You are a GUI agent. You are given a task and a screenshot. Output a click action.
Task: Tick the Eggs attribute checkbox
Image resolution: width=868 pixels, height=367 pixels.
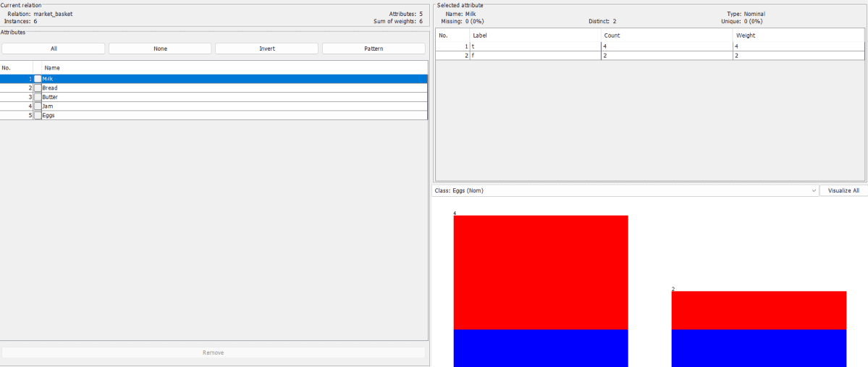[x=38, y=115]
